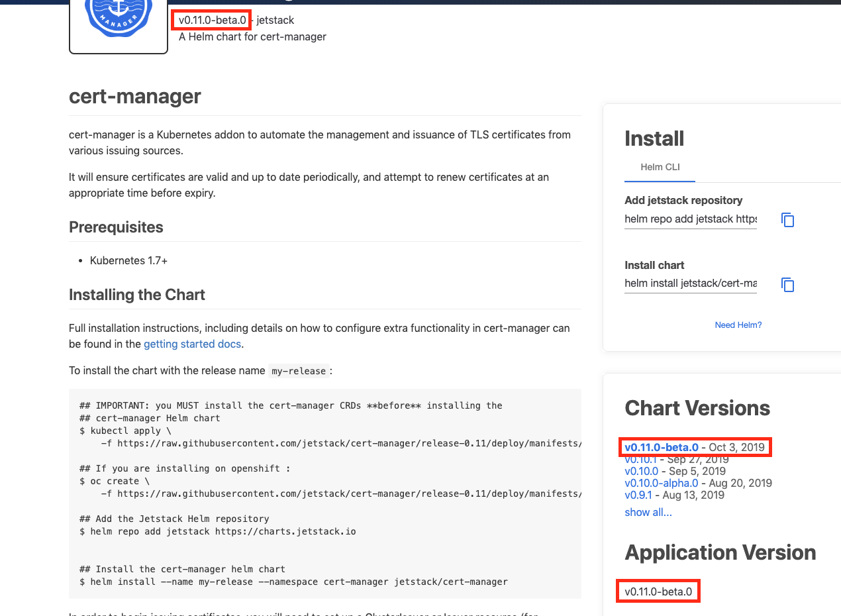Image resolution: width=841 pixels, height=616 pixels.
Task: Click '## If you are installing on openshift' comment
Action: (x=185, y=468)
